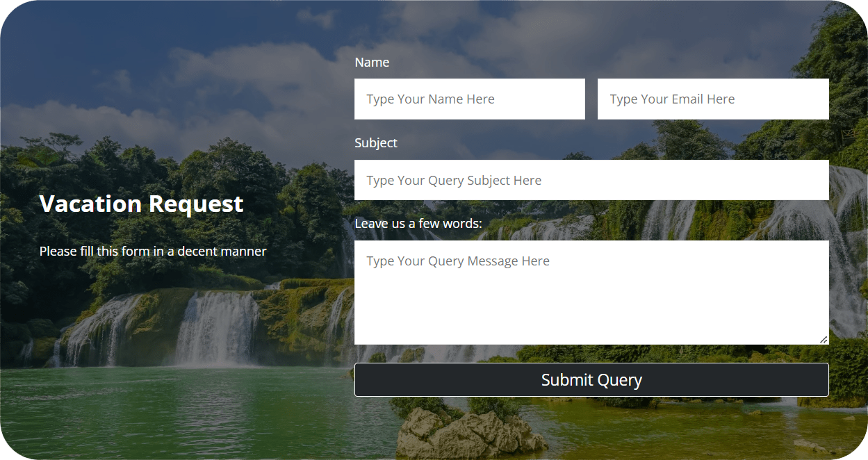The height and width of the screenshot is (460, 868).
Task: Click the textarea resize grip icon
Action: pos(823,339)
